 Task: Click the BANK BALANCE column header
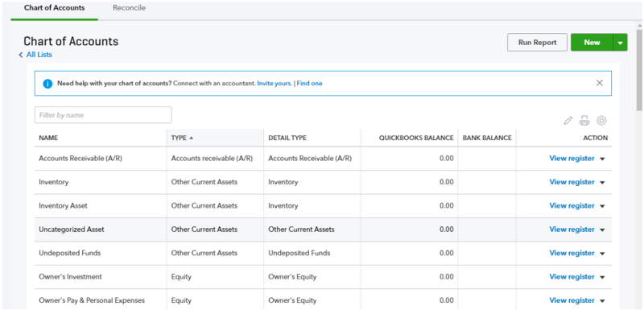(487, 138)
